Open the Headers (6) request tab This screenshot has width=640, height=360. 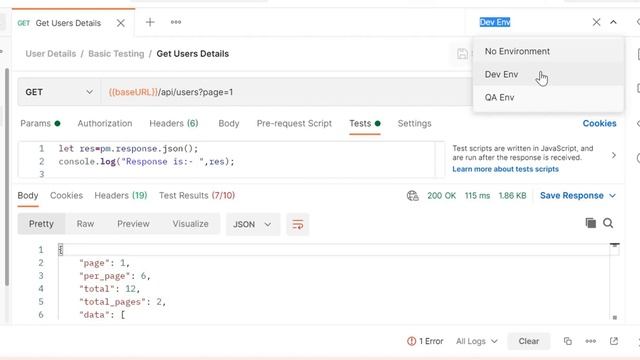[174, 123]
